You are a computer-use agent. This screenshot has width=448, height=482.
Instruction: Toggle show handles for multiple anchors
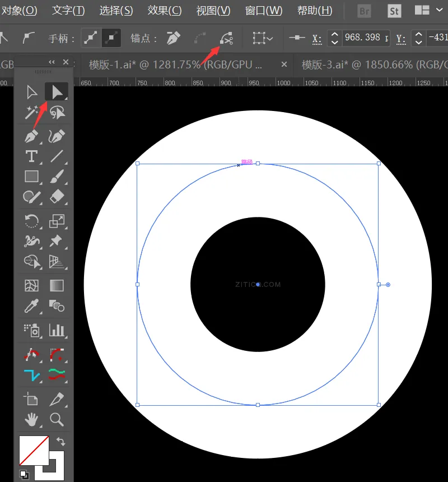pyautogui.click(x=90, y=38)
